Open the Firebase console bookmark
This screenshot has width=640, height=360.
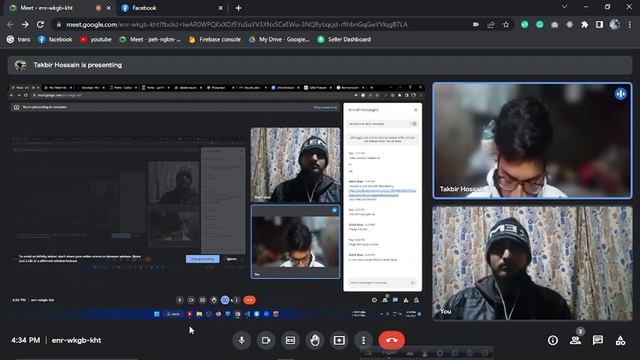[x=214, y=40]
